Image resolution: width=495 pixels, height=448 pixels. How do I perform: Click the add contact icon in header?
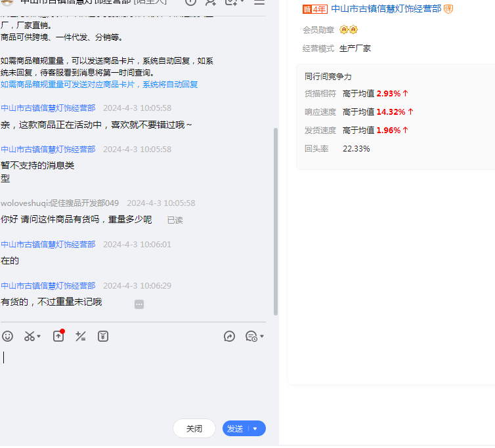coord(210,2)
